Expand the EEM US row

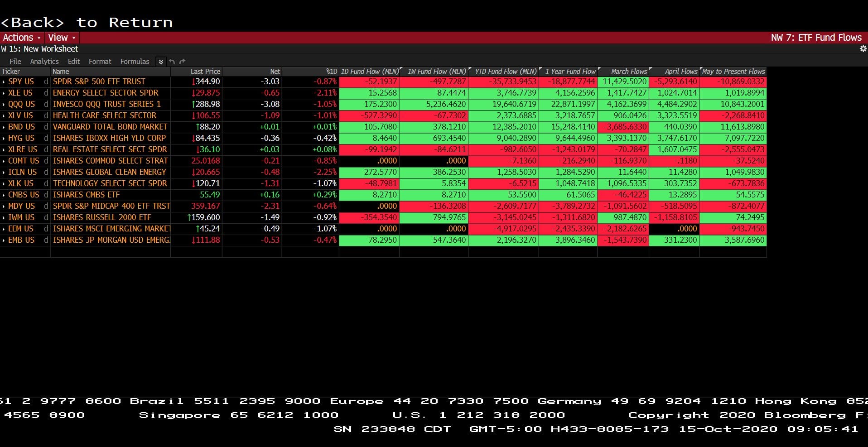click(x=4, y=229)
